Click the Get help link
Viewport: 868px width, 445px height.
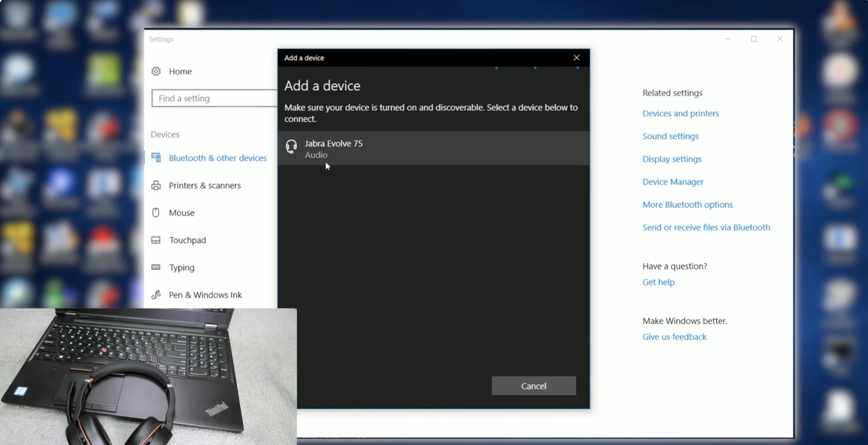658,282
